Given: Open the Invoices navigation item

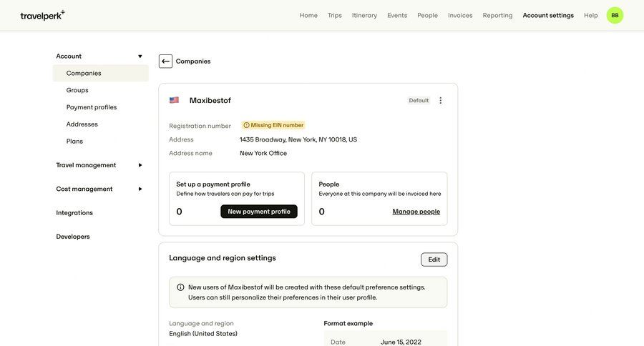Looking at the screenshot, I should [x=460, y=15].
